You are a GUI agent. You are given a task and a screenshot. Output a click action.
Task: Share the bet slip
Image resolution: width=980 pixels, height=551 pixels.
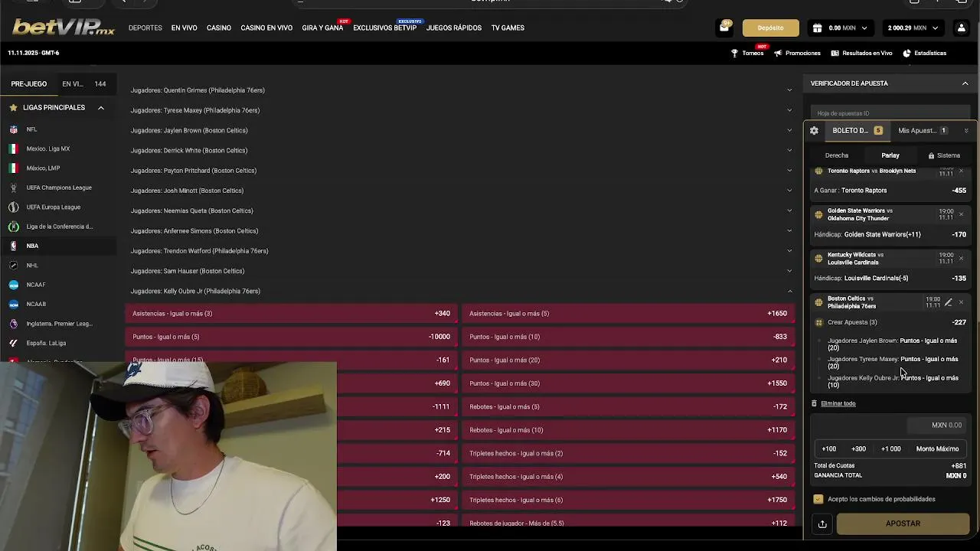pos(822,523)
